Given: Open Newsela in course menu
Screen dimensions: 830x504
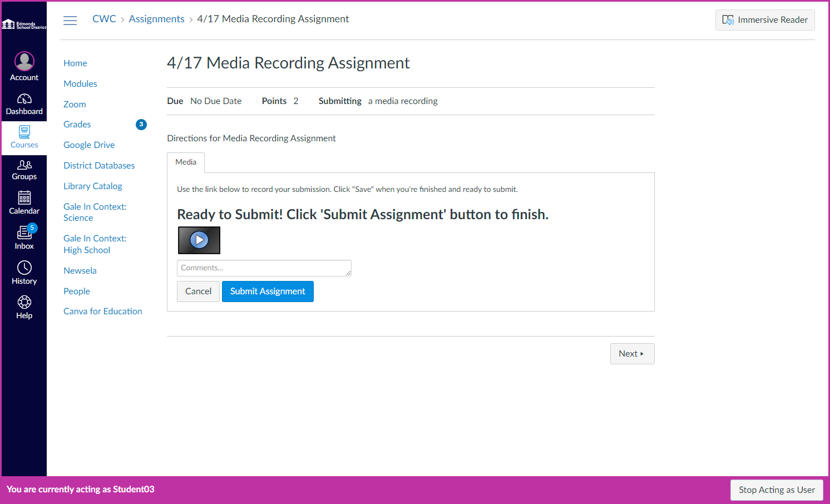Looking at the screenshot, I should [80, 271].
